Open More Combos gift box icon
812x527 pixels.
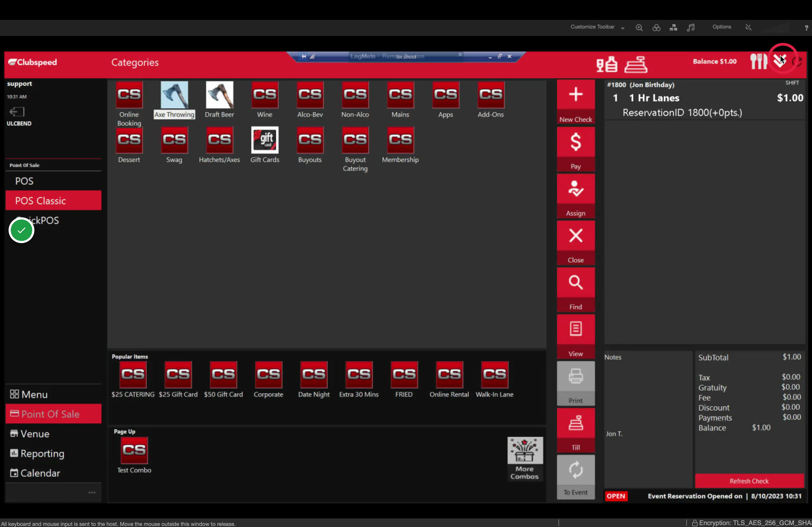pyautogui.click(x=525, y=450)
